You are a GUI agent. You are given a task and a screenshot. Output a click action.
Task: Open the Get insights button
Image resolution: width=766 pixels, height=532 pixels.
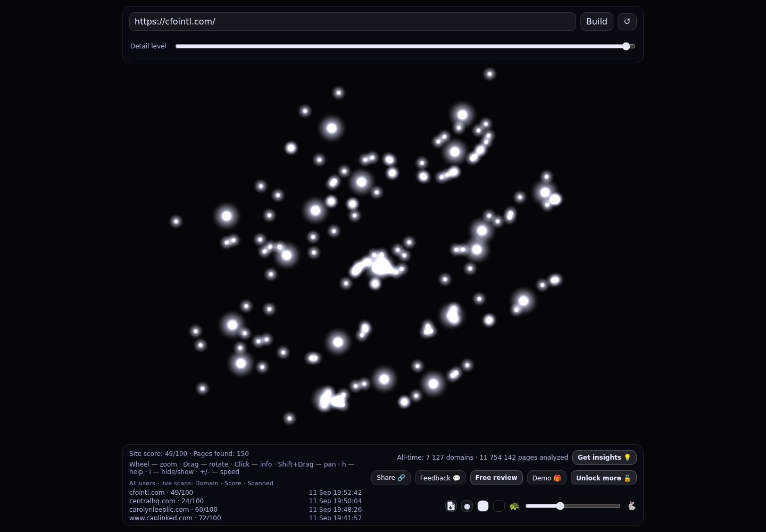[604, 458]
